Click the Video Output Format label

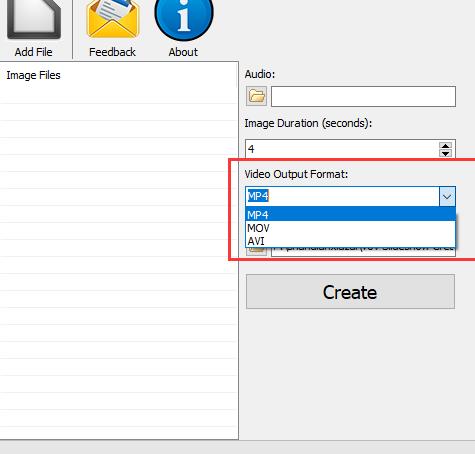tap(296, 174)
